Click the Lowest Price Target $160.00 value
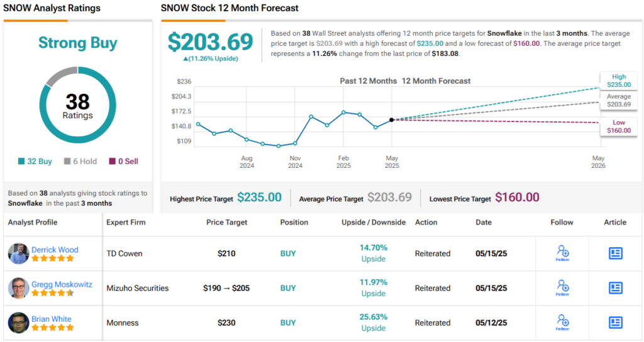This screenshot has width=644, height=342. tap(517, 197)
